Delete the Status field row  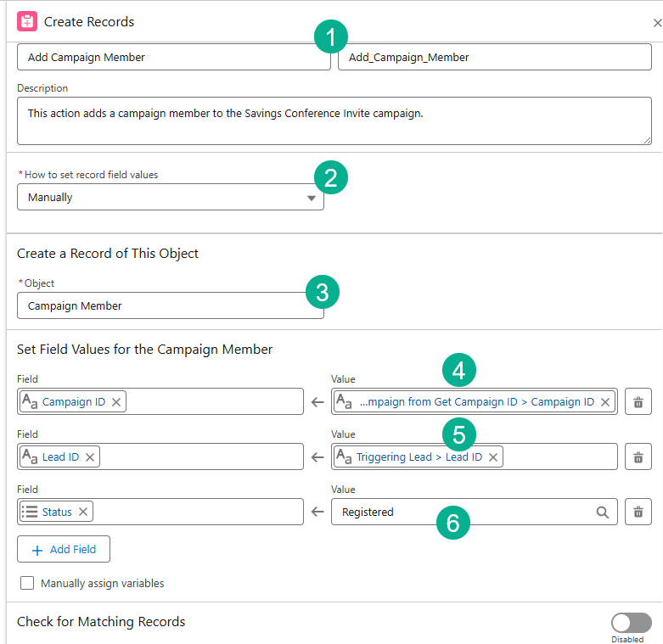pyautogui.click(x=638, y=512)
